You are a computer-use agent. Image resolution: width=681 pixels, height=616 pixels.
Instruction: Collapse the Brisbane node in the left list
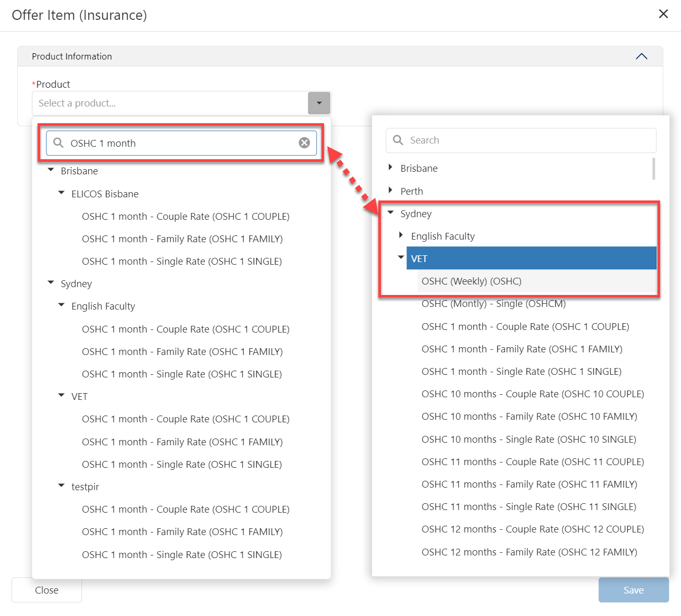[x=51, y=170]
